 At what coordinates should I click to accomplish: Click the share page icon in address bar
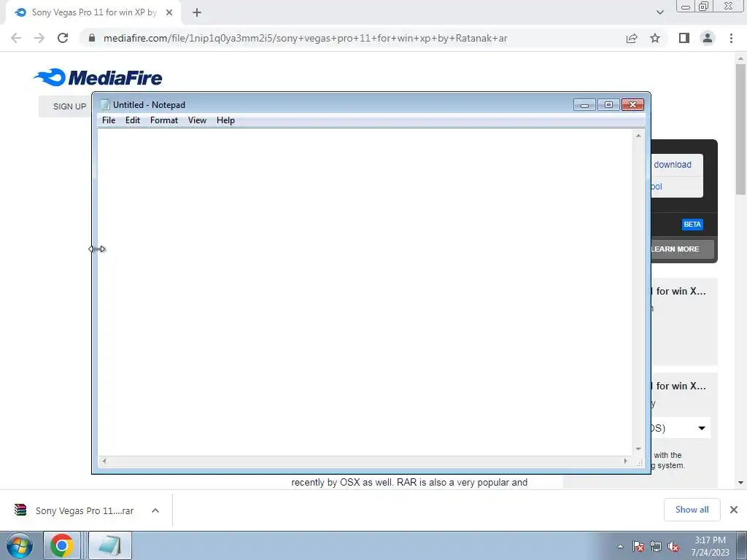632,38
